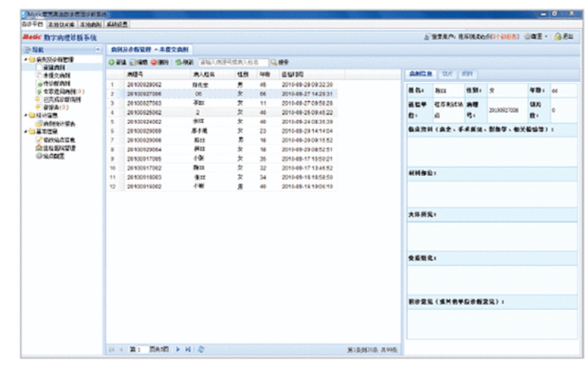The image size is (588, 368).
Task: Select table row numbered 9
Action: (x=222, y=159)
